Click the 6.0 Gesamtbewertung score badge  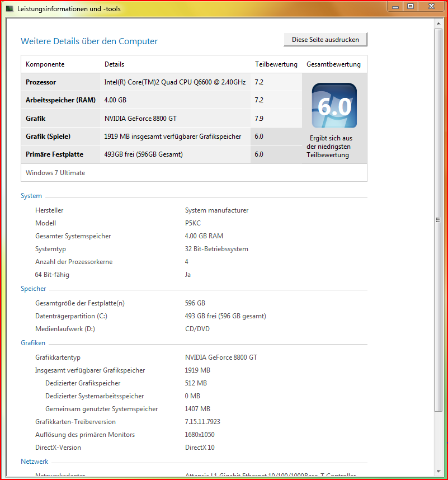tap(334, 105)
